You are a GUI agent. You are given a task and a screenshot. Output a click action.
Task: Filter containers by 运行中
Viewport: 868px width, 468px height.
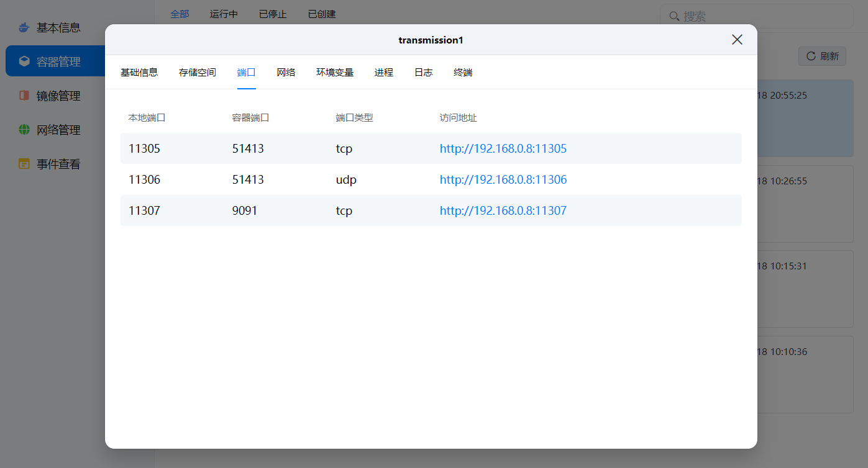(x=224, y=14)
